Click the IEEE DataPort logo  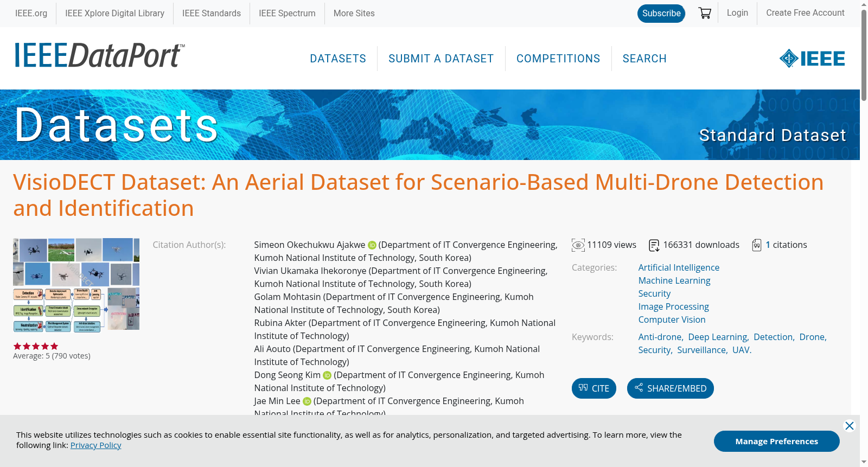click(99, 56)
